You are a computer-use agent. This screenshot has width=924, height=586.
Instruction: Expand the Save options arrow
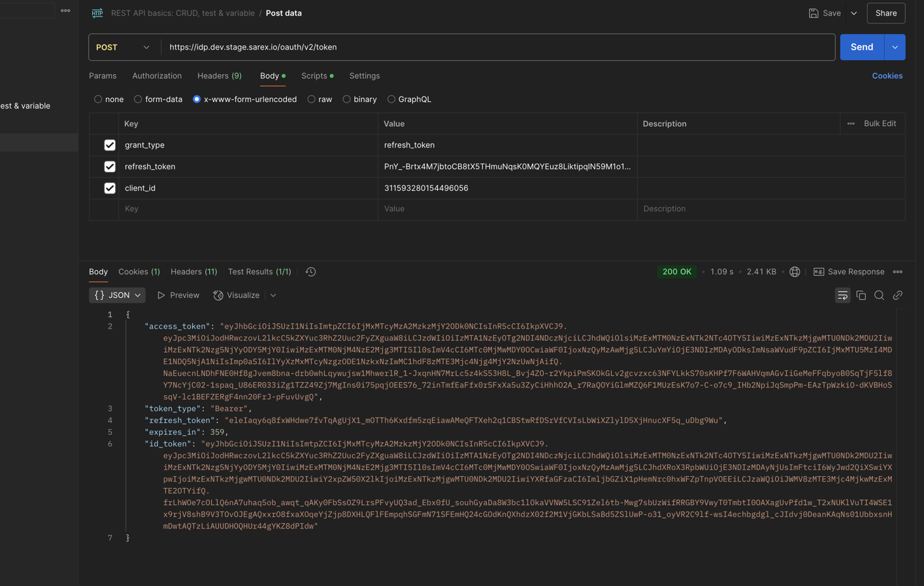854,13
